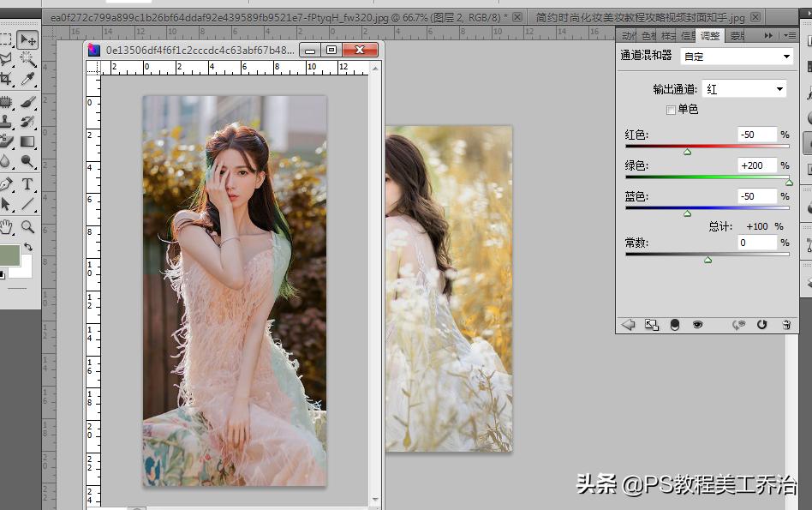
Task: Choose the Horizontal Type tool
Action: (x=27, y=183)
